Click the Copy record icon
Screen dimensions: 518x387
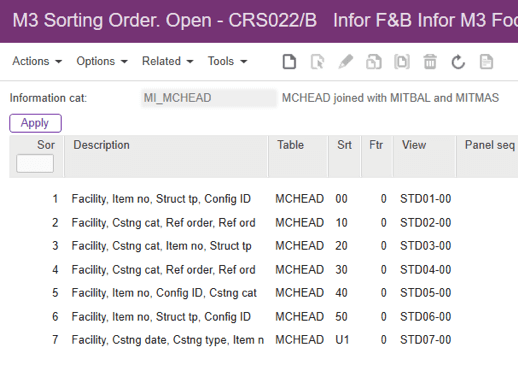[374, 62]
